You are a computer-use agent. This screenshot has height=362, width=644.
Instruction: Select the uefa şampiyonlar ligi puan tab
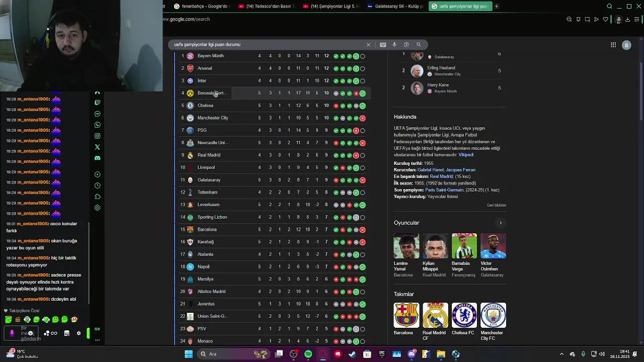pyautogui.click(x=460, y=6)
